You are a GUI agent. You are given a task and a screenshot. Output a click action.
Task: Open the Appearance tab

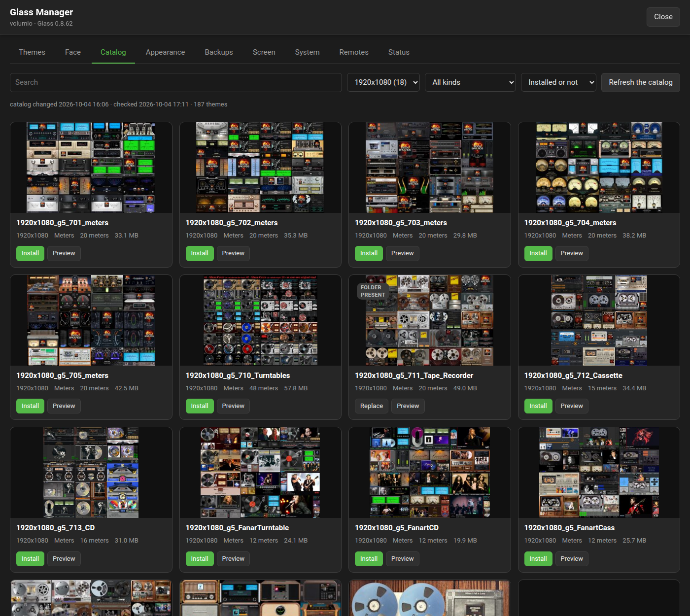pos(166,52)
